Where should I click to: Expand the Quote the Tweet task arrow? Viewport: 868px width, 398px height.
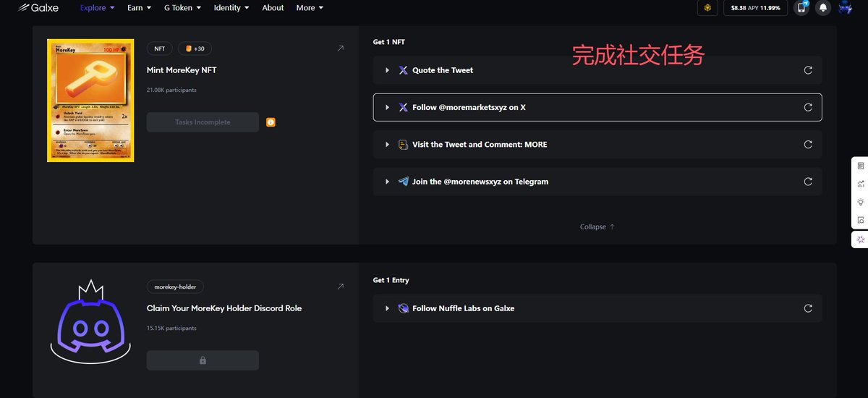click(x=388, y=70)
